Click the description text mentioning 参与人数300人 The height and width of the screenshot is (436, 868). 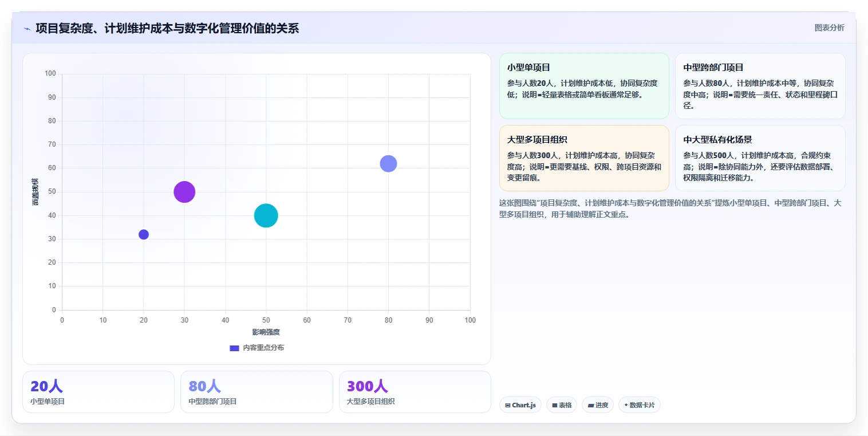click(584, 166)
